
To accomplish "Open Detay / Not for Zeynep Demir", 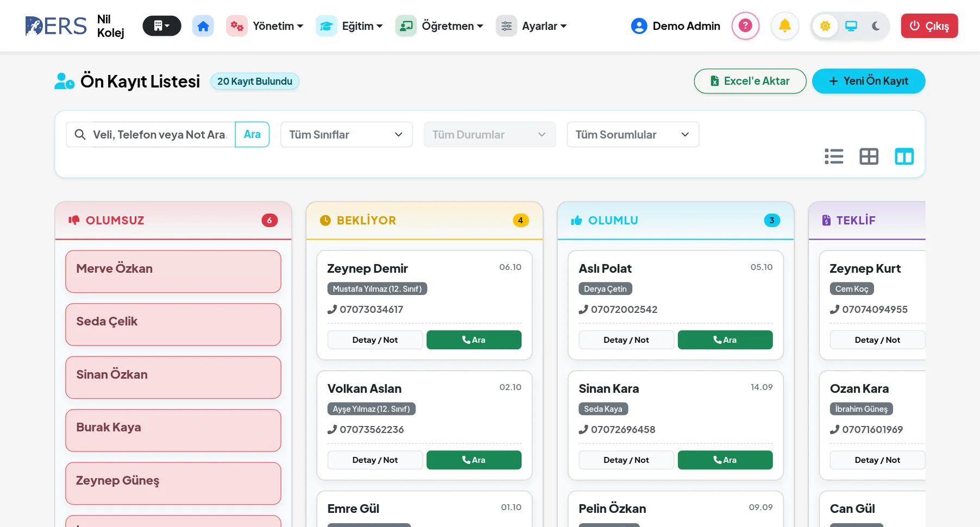I will click(375, 340).
